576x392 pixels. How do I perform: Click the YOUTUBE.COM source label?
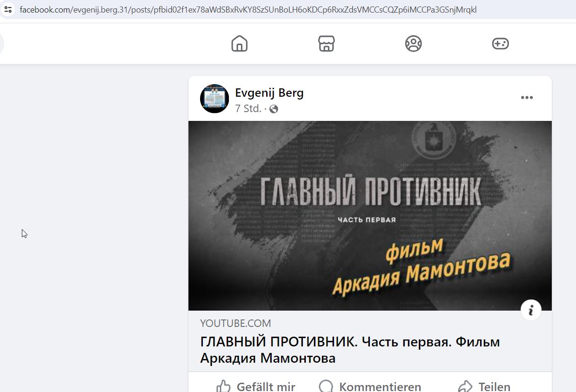tap(235, 323)
